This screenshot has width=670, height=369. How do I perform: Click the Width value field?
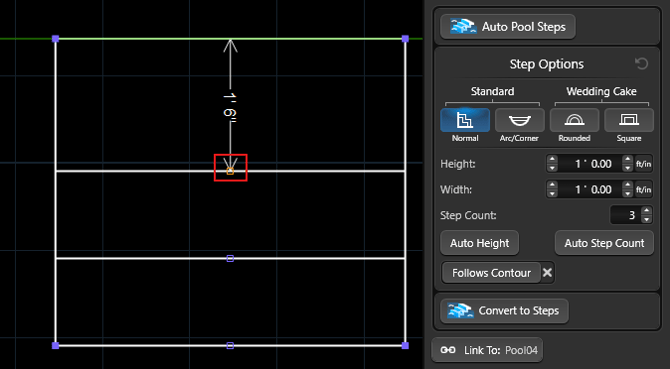pyautogui.click(x=590, y=190)
